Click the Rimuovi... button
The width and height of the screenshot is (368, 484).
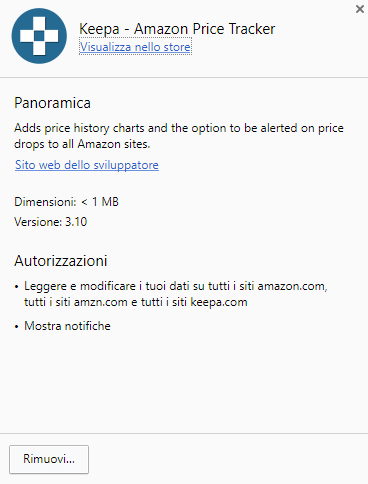pyautogui.click(x=49, y=459)
